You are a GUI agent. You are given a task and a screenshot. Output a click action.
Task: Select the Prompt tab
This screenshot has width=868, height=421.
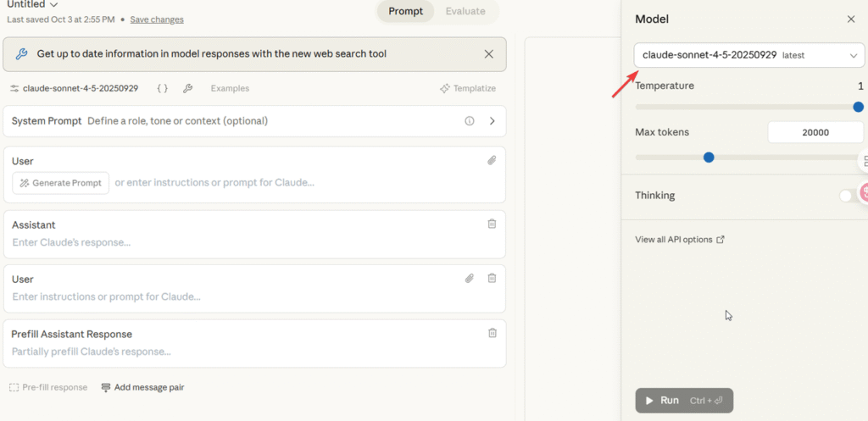406,11
